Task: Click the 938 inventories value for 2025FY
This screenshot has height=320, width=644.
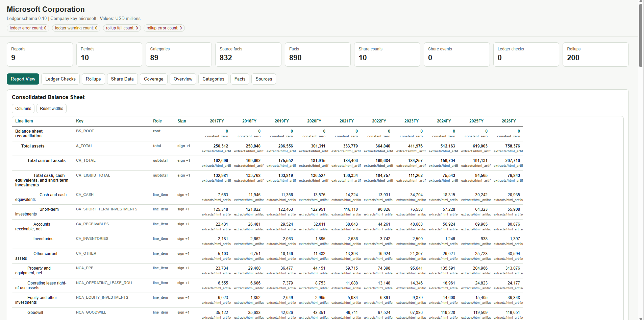Action: click(484, 239)
